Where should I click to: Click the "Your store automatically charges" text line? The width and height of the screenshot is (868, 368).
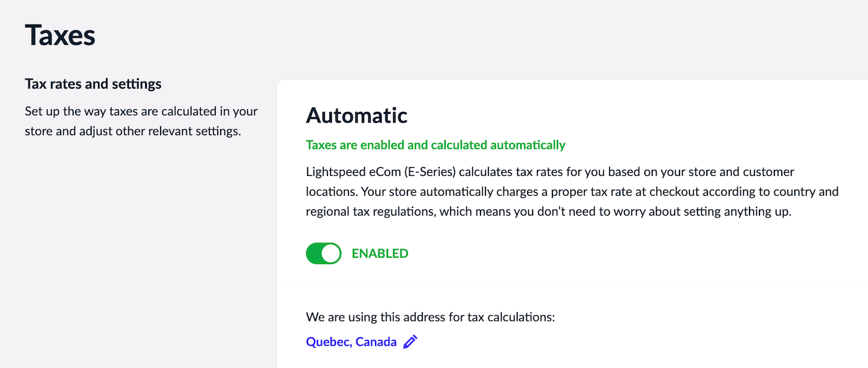572,191
